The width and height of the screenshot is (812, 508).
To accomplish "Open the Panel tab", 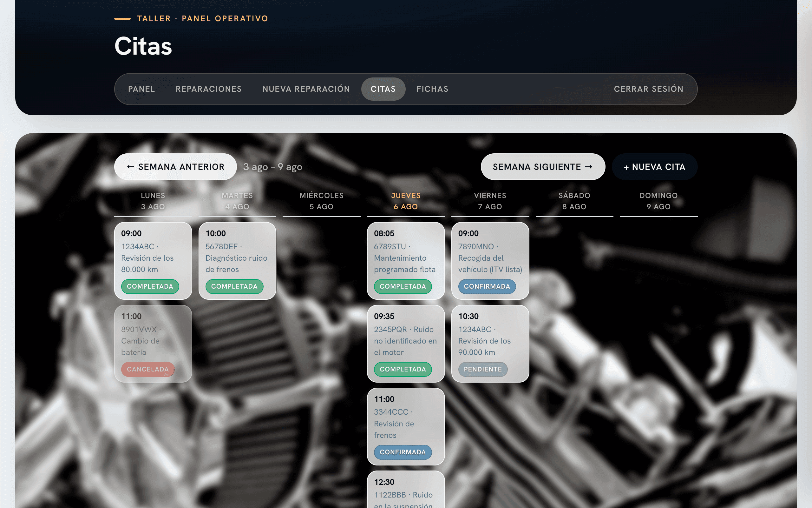I will point(141,89).
